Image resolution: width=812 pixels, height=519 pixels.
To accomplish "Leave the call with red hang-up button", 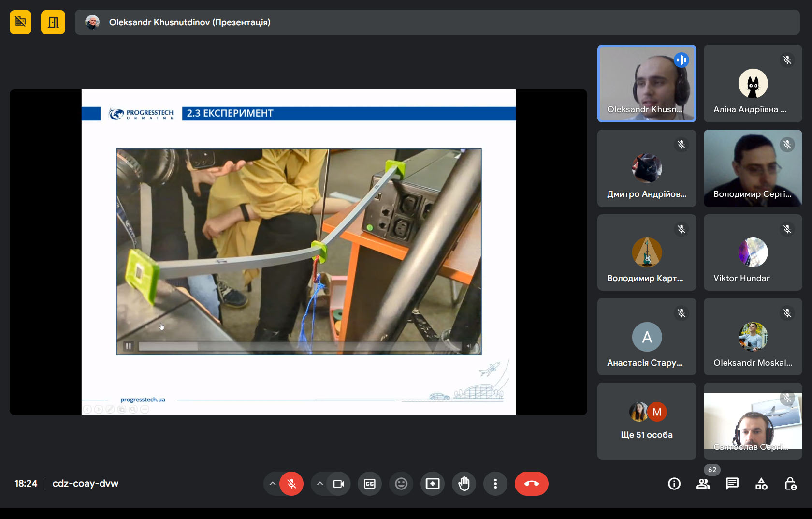I will coord(532,484).
